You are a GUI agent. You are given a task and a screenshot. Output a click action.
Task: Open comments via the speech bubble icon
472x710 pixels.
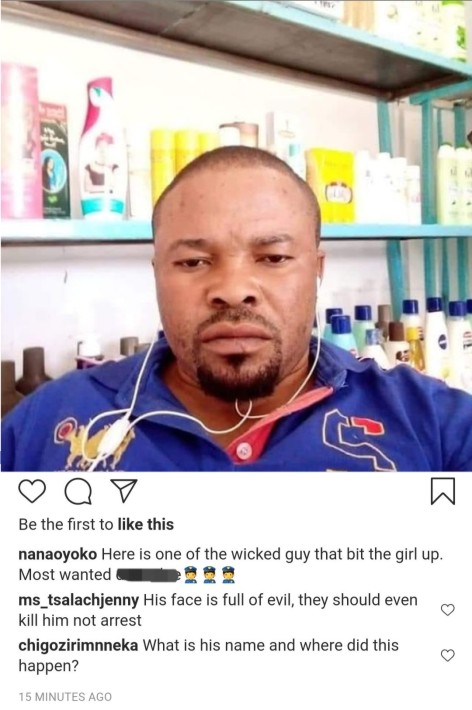tap(78, 492)
